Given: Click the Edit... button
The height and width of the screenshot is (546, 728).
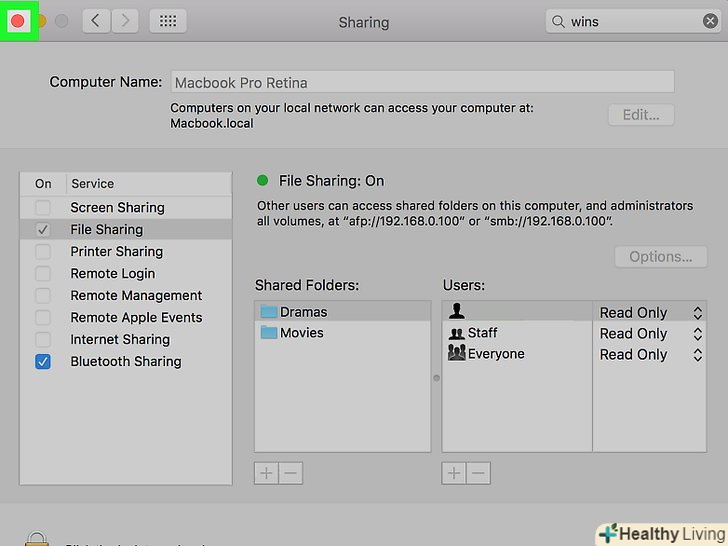Looking at the screenshot, I should point(641,115).
